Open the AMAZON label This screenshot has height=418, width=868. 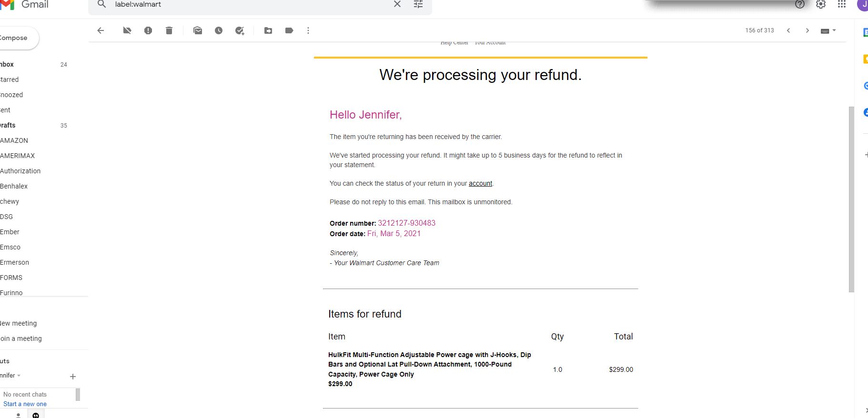point(14,140)
